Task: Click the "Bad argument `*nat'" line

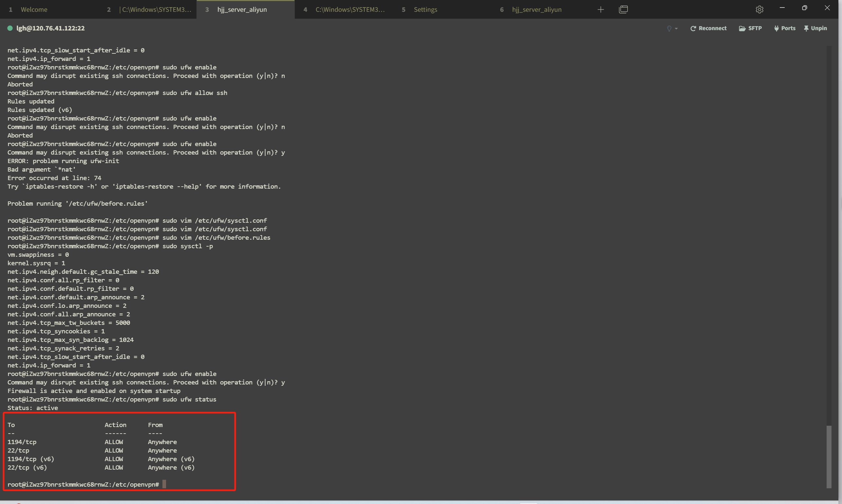Action: [42, 169]
